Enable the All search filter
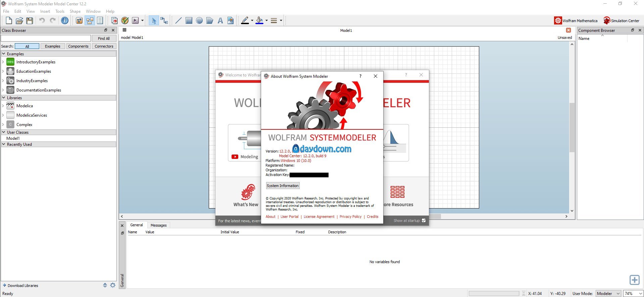The width and height of the screenshot is (644, 297). [x=27, y=46]
